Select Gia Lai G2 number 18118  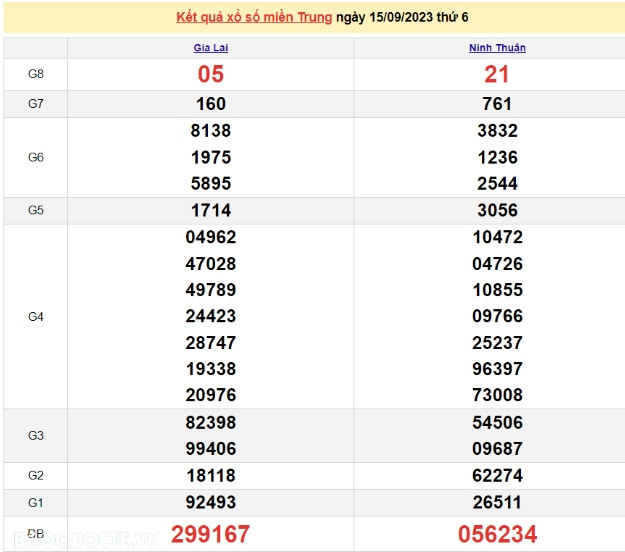(211, 476)
